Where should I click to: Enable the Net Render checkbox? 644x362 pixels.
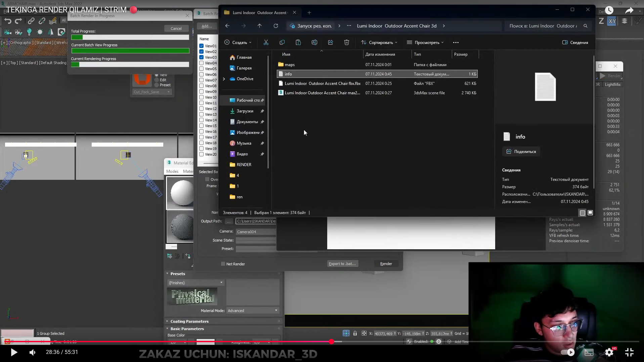coord(223,264)
